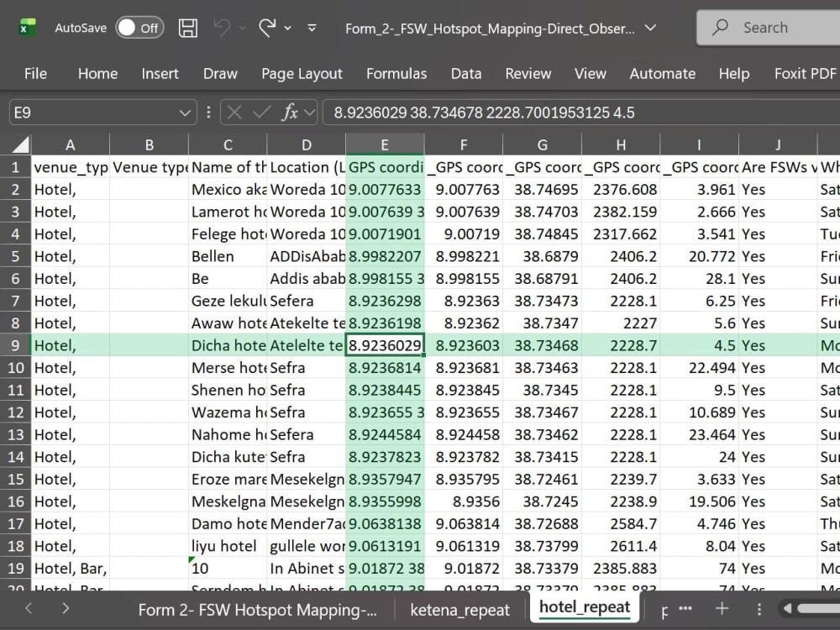Click the magnifier search icon
Image resolution: width=840 pixels, height=630 pixels.
pyautogui.click(x=721, y=28)
